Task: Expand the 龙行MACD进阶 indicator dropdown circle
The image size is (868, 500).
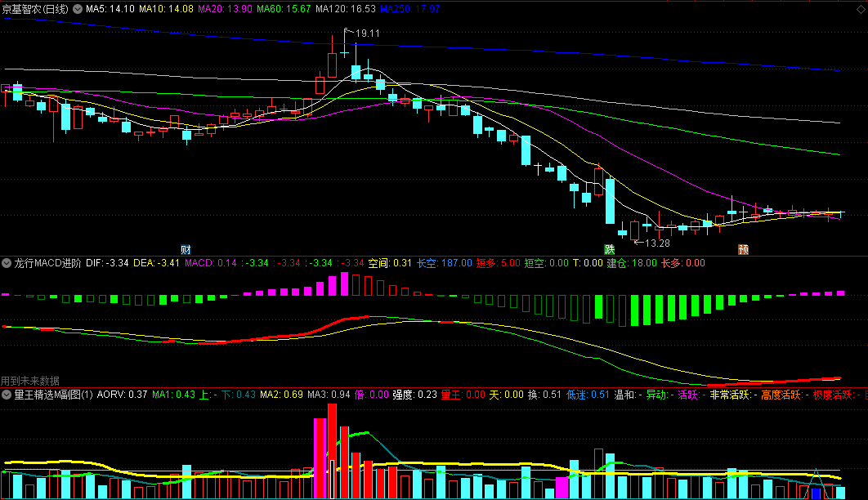Action: tap(7, 263)
